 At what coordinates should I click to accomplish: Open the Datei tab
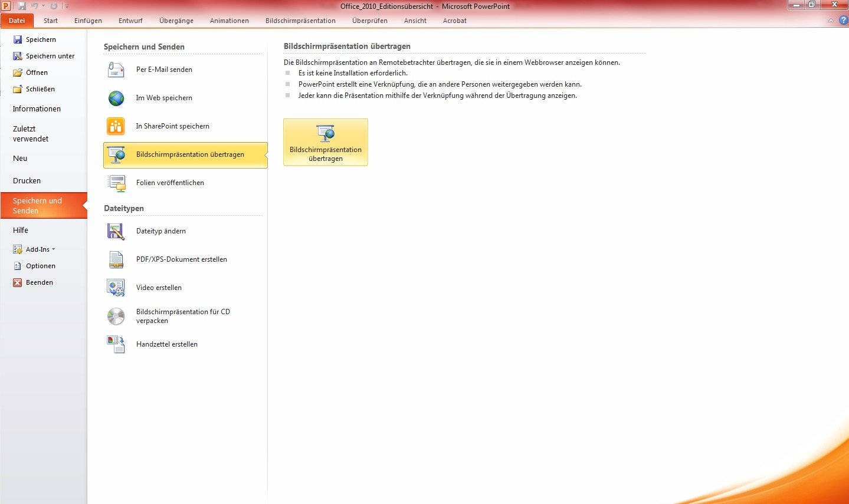17,21
